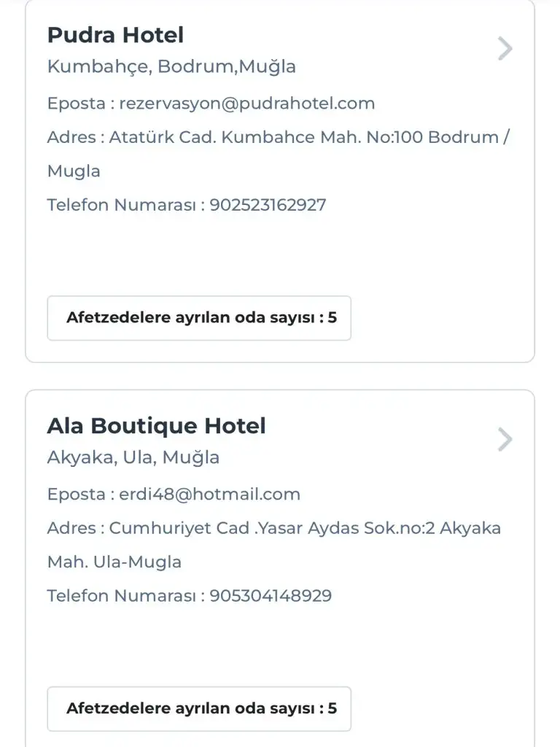Viewport: 560px width, 747px height.
Task: Click the 'Adres' label in Ala Boutique card
Action: pyautogui.click(x=71, y=529)
